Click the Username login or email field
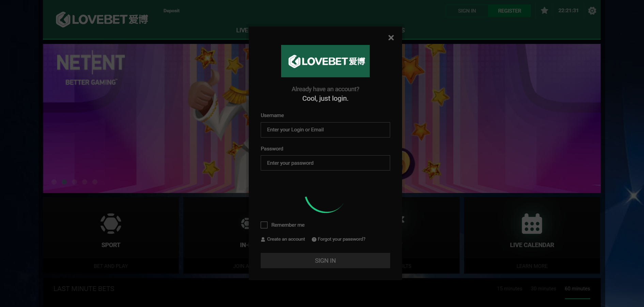 pos(325,130)
